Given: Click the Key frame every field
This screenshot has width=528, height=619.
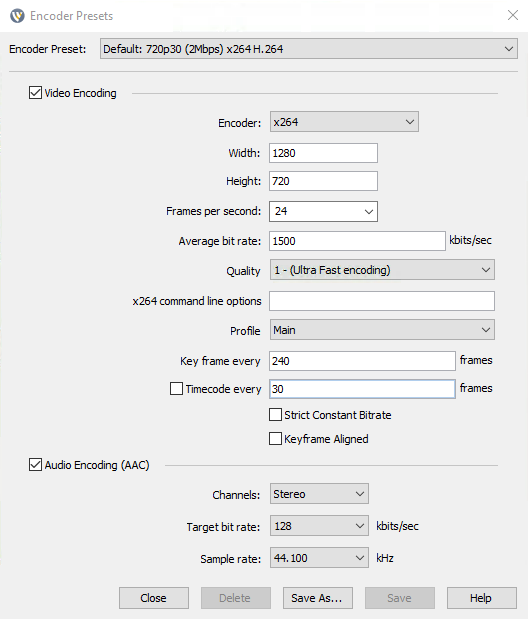Looking at the screenshot, I should [362, 361].
